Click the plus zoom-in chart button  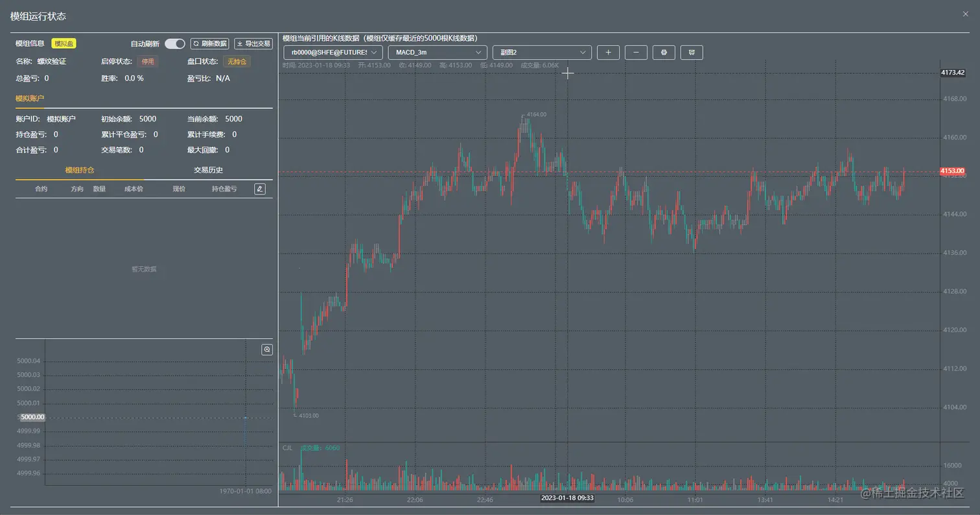point(608,53)
